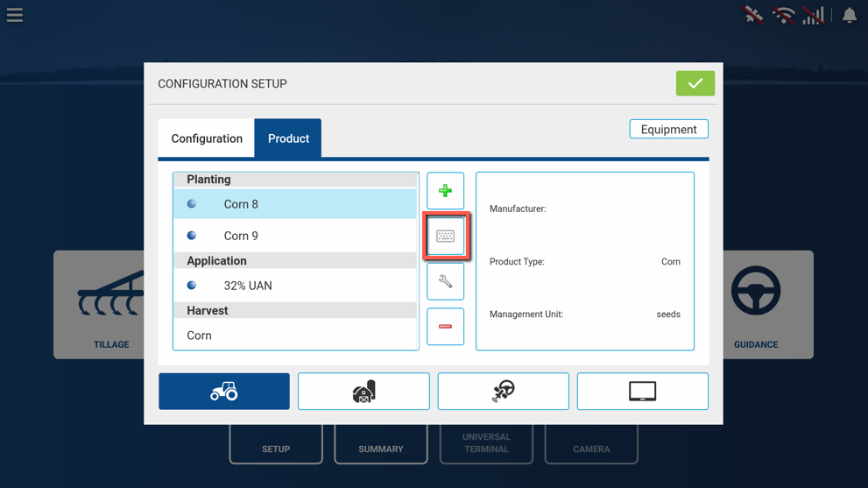Viewport: 868px width, 488px height.
Task: Open the Setup button in the background
Action: [276, 444]
